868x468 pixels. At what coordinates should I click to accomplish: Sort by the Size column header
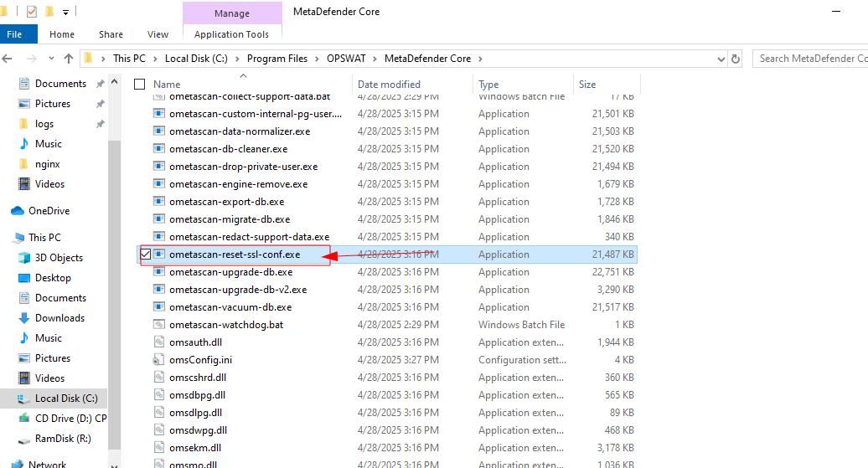point(587,84)
